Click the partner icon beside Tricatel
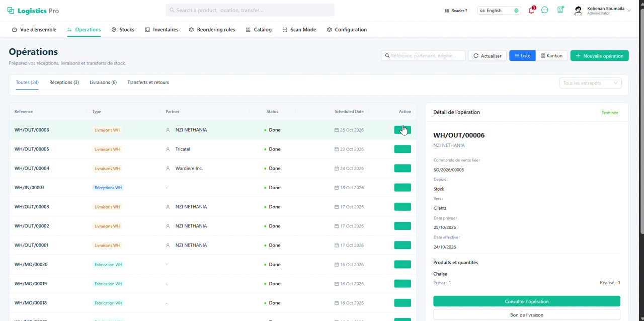 coord(168,149)
